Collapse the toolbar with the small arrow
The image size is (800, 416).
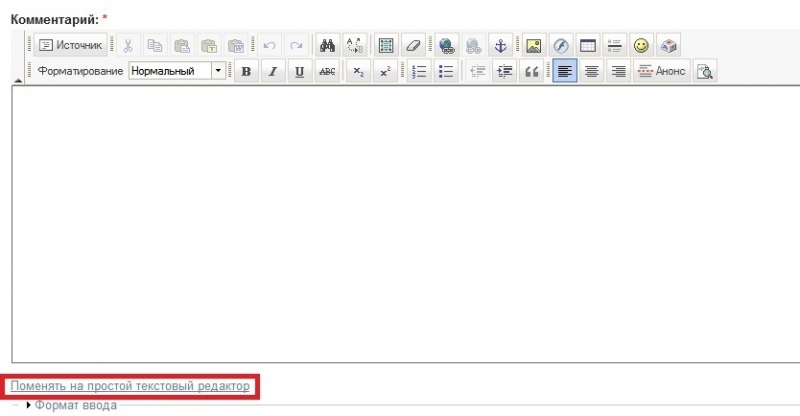(x=18, y=80)
